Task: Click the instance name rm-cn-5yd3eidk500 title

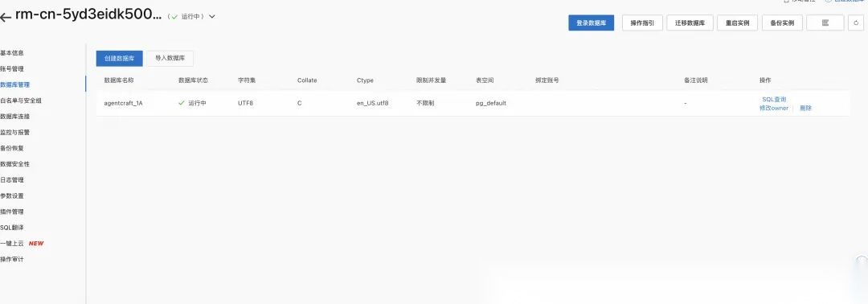Action: click(88, 15)
